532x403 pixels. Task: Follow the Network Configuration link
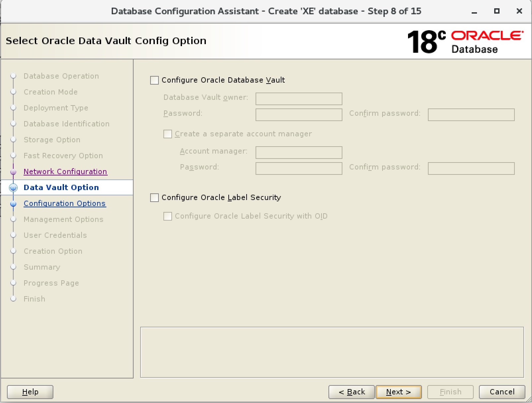coord(65,171)
